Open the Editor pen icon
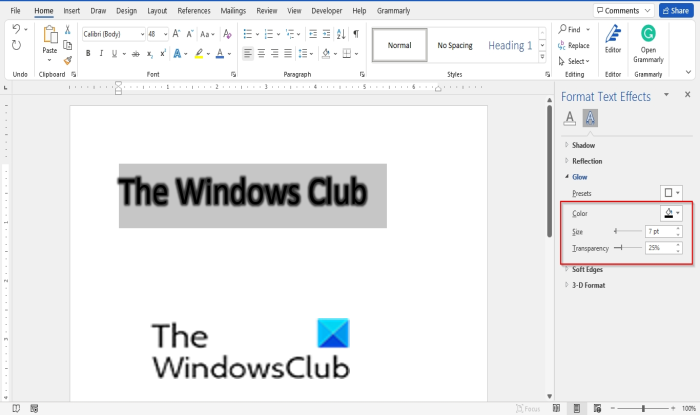Image resolution: width=700 pixels, height=415 pixels. coord(613,35)
